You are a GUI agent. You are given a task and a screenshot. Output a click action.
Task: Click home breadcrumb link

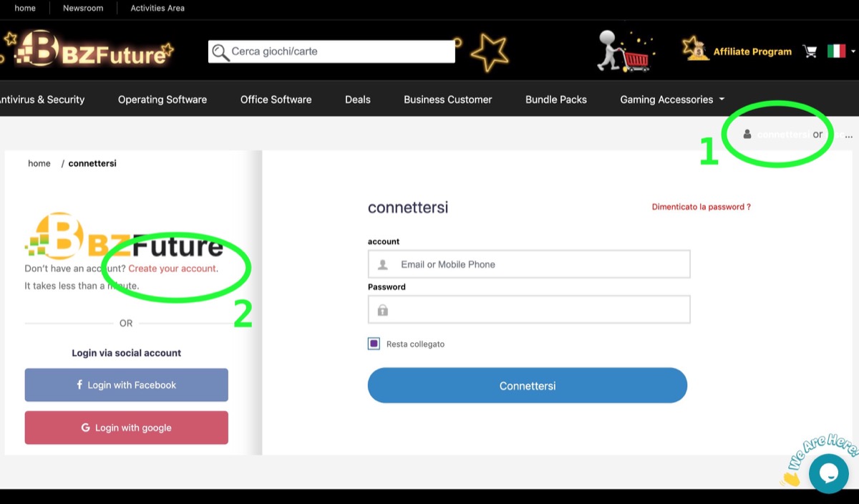tap(39, 163)
